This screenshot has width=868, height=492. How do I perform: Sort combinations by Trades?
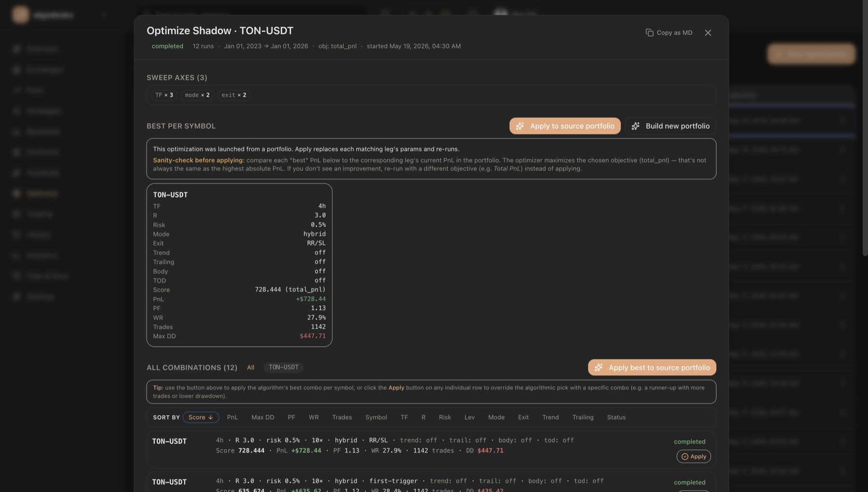[x=342, y=417]
